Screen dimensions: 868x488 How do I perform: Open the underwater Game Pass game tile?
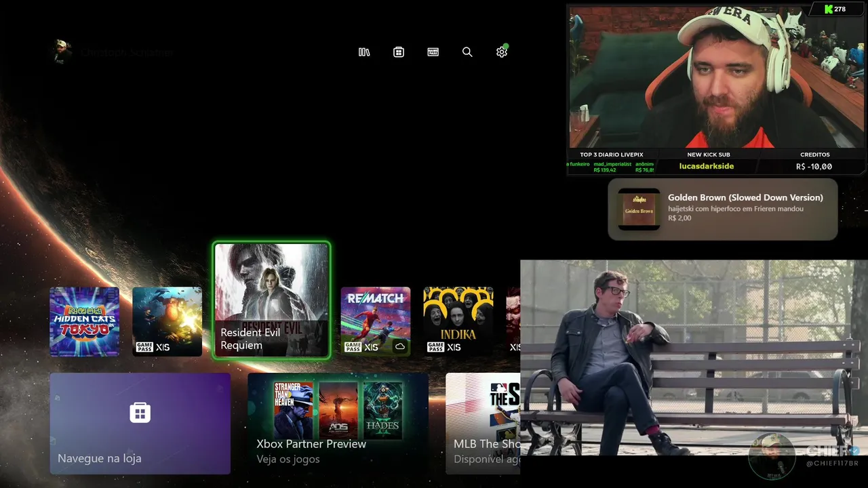167,321
